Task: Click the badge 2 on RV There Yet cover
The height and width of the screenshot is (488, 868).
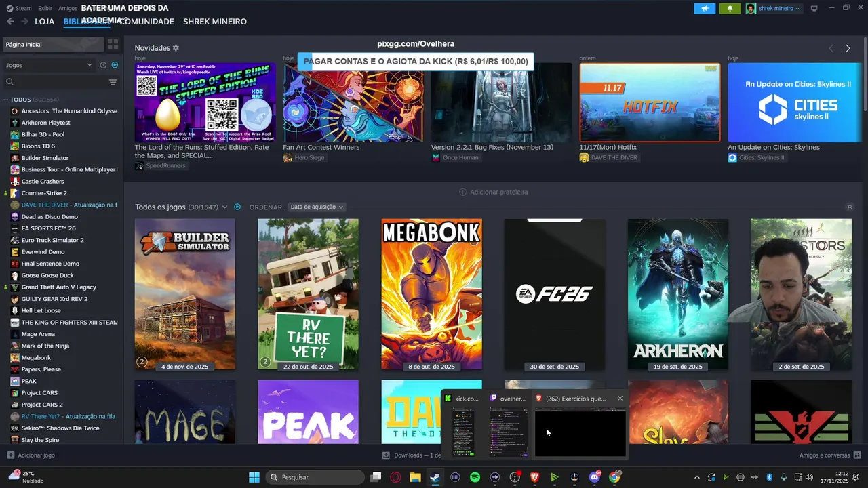Action: [x=265, y=361]
